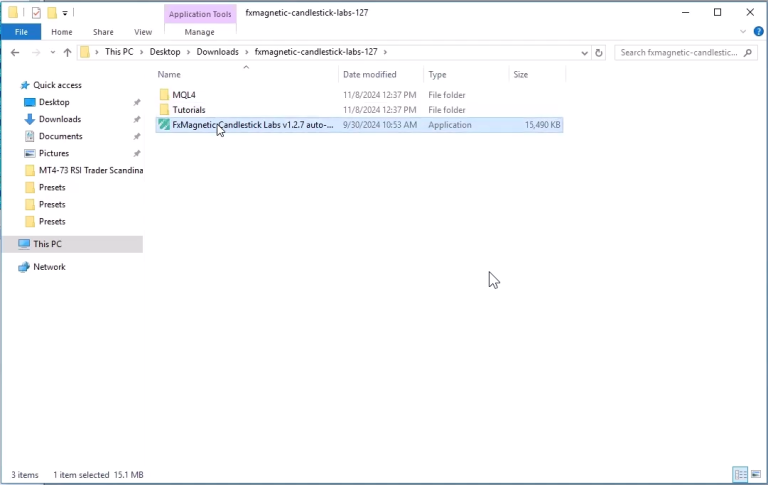Image resolution: width=768 pixels, height=485 pixels.
Task: Switch to Details view layout icon
Action: pyautogui.click(x=740, y=474)
